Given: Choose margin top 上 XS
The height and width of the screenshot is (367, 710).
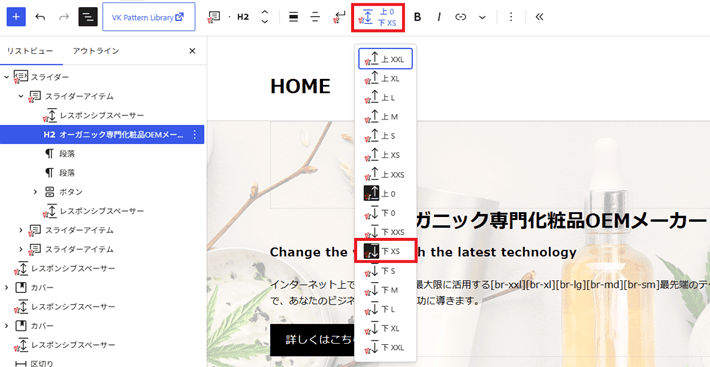Looking at the screenshot, I should [x=385, y=155].
